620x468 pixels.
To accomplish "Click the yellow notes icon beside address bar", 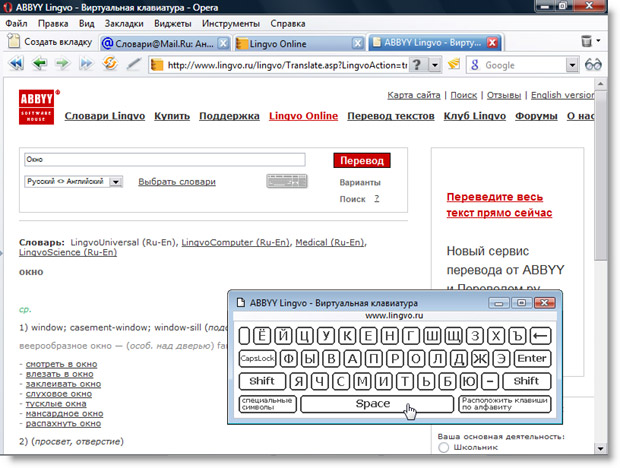I will (x=454, y=64).
